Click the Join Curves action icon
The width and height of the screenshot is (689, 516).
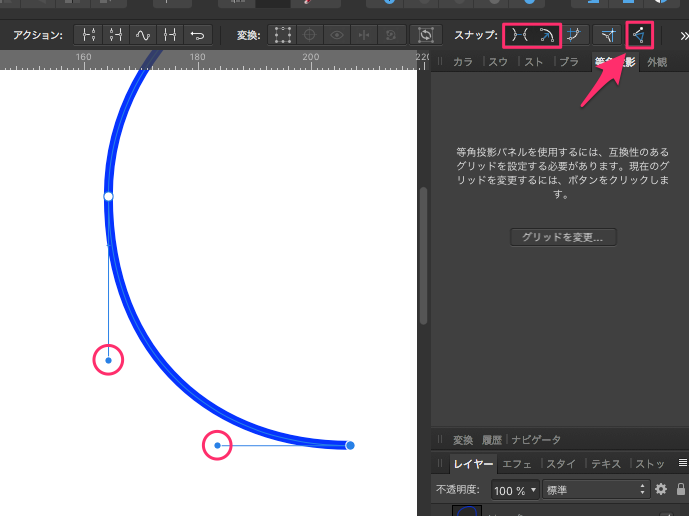[x=170, y=35]
